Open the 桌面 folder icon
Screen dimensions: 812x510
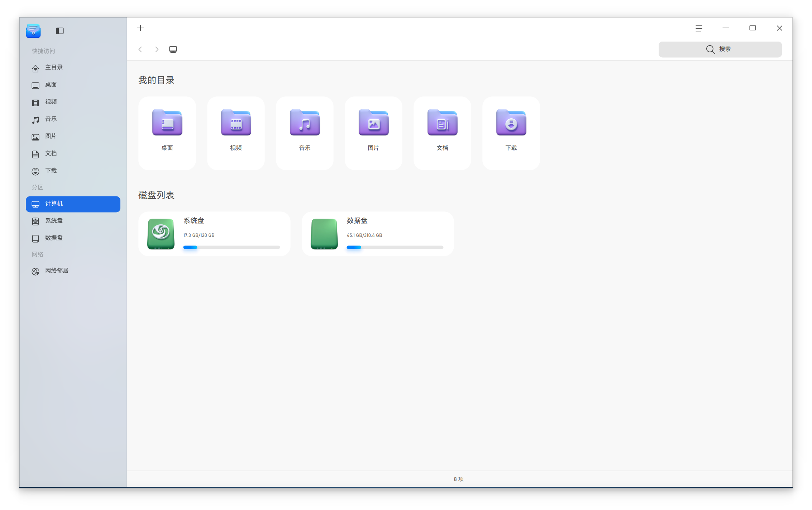[x=167, y=122]
